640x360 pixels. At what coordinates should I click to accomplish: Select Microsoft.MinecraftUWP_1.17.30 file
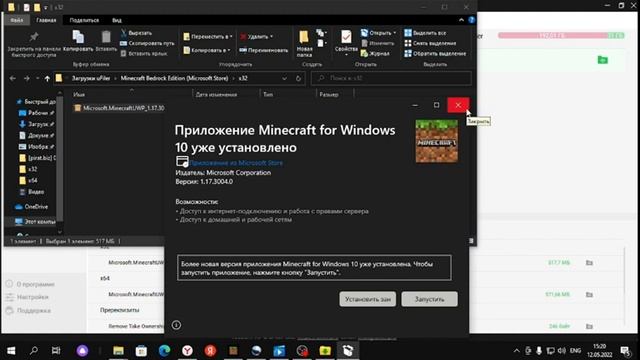119,108
